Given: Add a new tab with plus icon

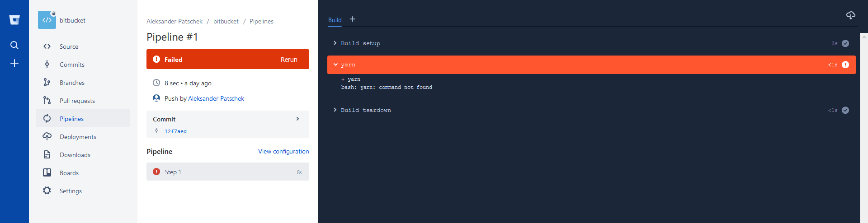Looking at the screenshot, I should tap(353, 19).
